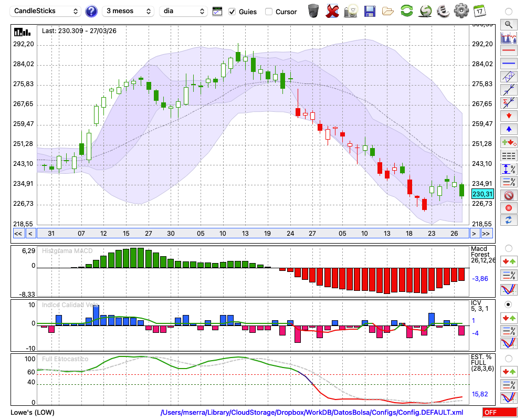Uncheck the Guies checkbox
This screenshot has height=420, width=525.
(x=233, y=12)
